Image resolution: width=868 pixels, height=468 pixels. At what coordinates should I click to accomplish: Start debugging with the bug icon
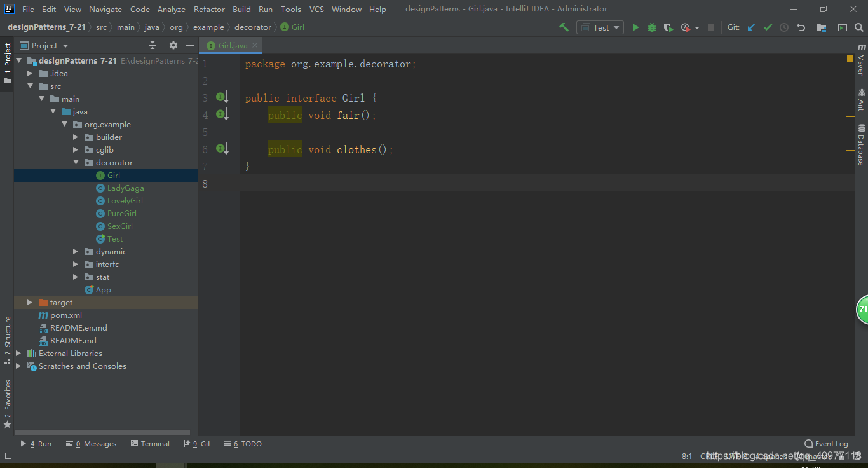click(652, 27)
